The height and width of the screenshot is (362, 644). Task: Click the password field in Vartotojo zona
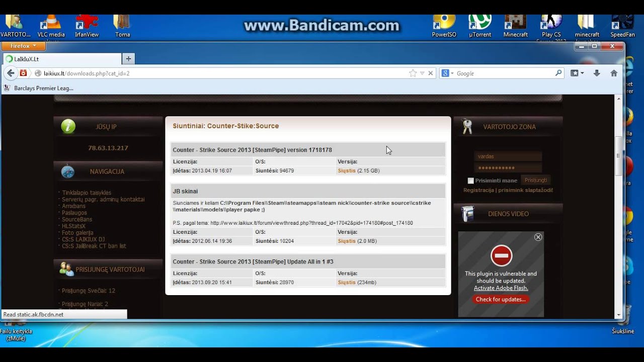508,167
